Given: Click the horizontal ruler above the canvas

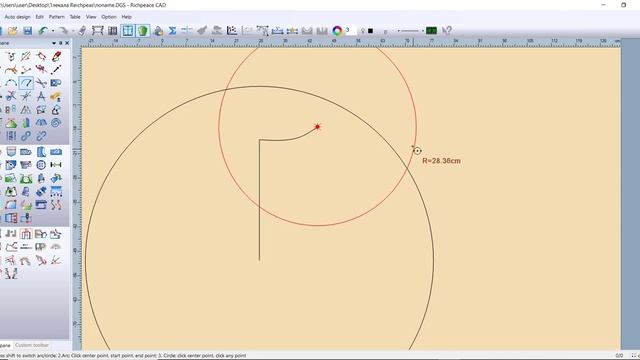Looking at the screenshot, I should (x=351, y=41).
